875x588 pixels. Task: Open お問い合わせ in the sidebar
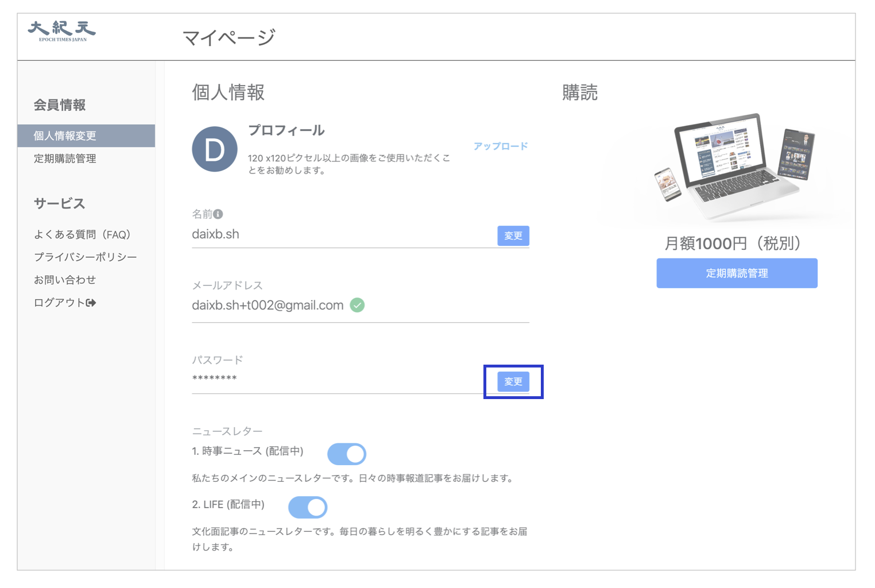tap(65, 280)
